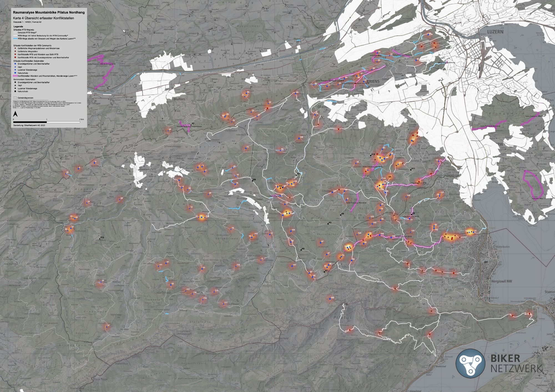This screenshot has width=555, height=392.
Task: Click the dashed Gemeindegrenzen legend box
Action: pyautogui.click(x=15, y=98)
